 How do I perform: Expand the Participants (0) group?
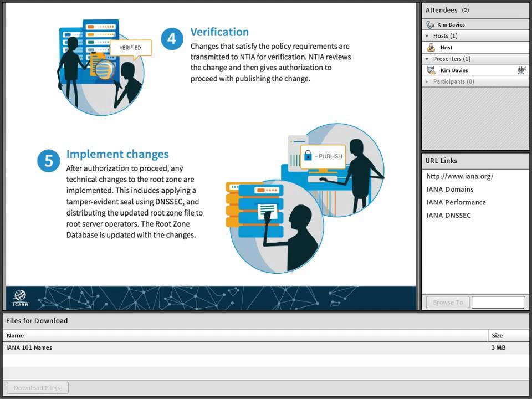pyautogui.click(x=427, y=81)
